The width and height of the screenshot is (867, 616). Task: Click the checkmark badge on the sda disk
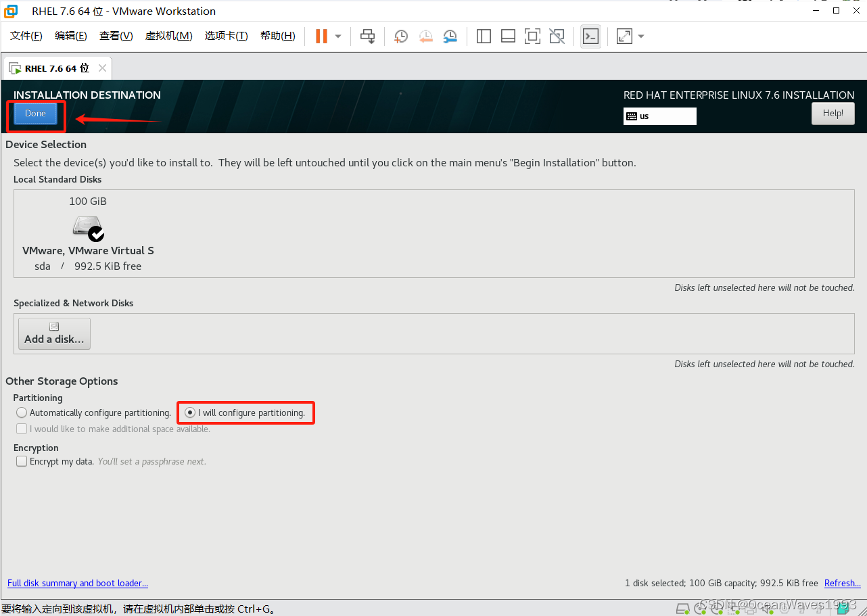[96, 234]
